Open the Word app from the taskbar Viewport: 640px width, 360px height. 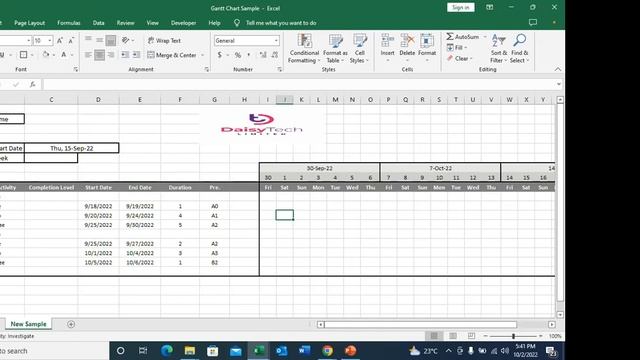(304, 351)
